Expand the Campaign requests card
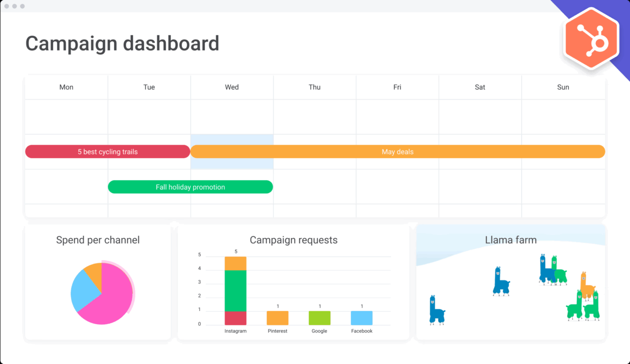Screen dimensions: 630x364 [x=293, y=240]
